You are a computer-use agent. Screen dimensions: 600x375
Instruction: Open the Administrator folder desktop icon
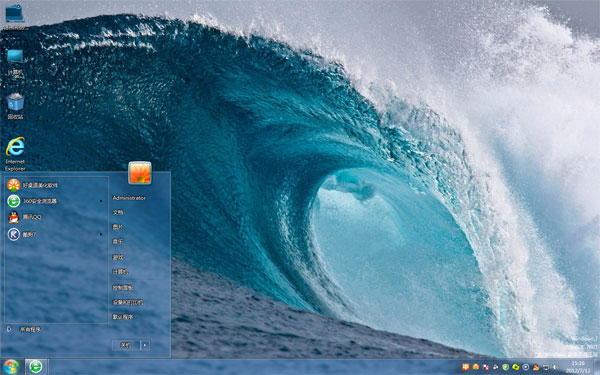(x=15, y=17)
